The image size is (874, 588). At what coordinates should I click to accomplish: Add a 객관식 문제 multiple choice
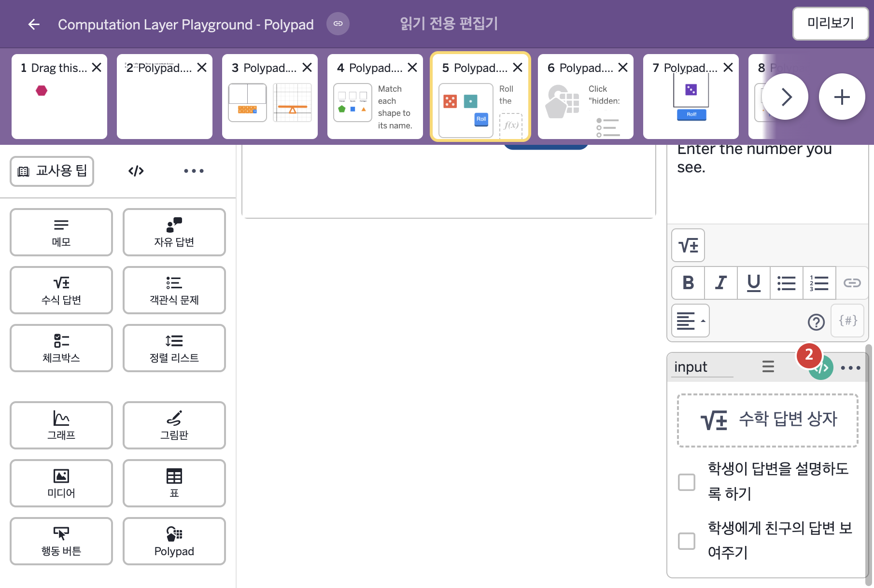[174, 290]
